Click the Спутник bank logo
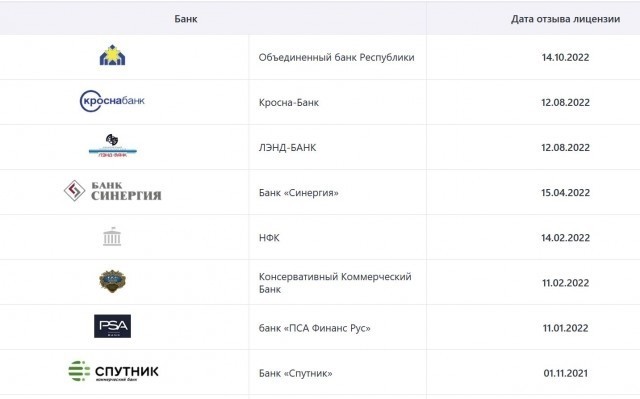The width and height of the screenshot is (640, 399). click(113, 371)
